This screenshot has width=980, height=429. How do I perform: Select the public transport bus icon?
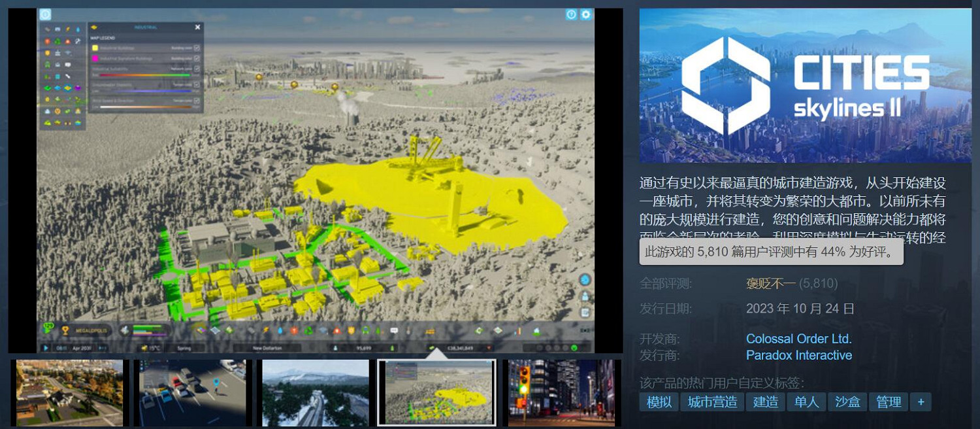click(x=365, y=330)
